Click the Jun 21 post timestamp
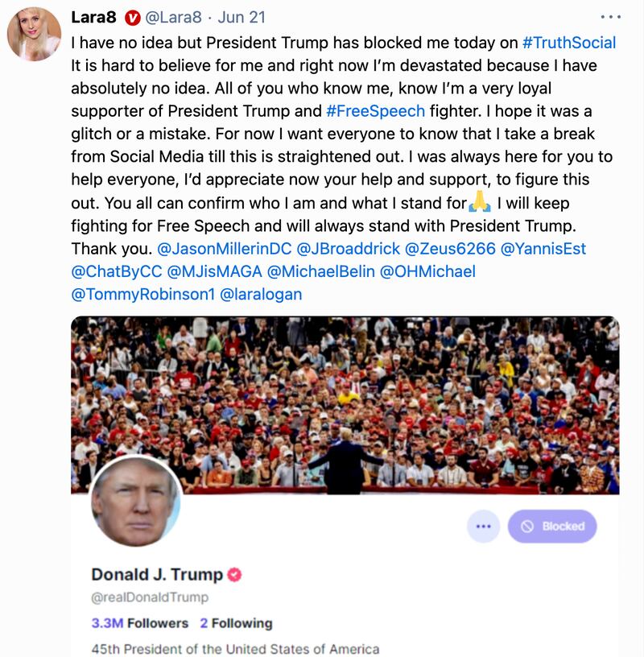This screenshot has height=657, width=644. pos(241,18)
